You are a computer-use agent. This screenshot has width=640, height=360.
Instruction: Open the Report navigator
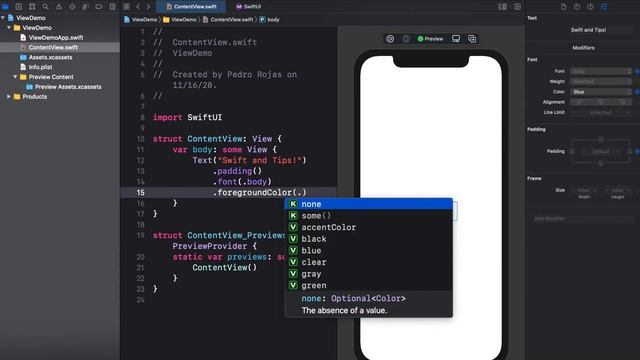[112, 7]
